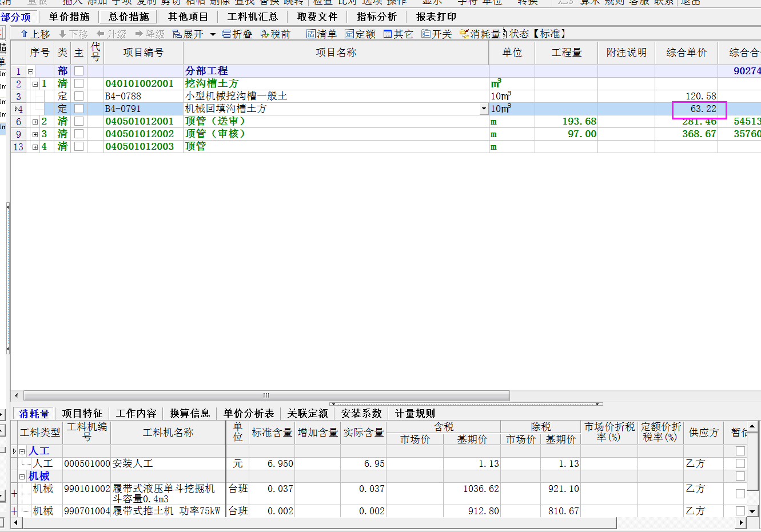This screenshot has width=761, height=532.
Task: Click the 综合单价 column header
Action: 687,53
